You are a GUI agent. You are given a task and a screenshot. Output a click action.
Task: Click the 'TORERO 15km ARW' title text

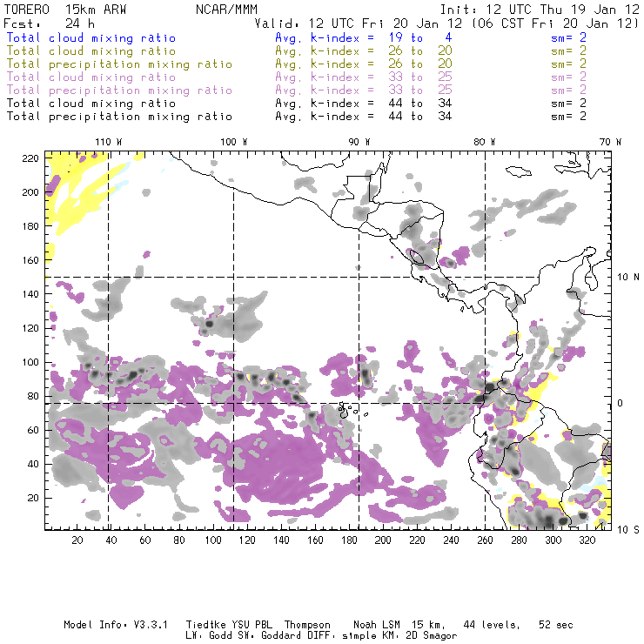[65, 10]
